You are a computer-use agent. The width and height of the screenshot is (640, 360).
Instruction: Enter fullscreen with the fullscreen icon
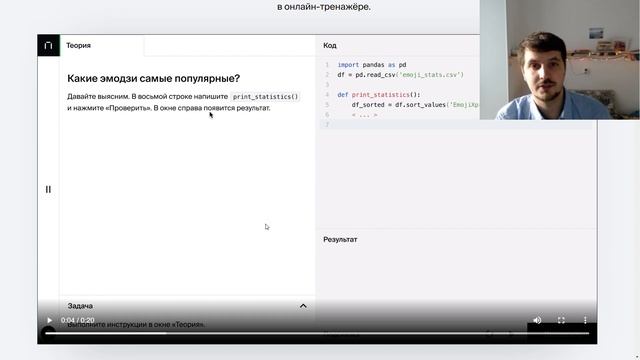(561, 320)
